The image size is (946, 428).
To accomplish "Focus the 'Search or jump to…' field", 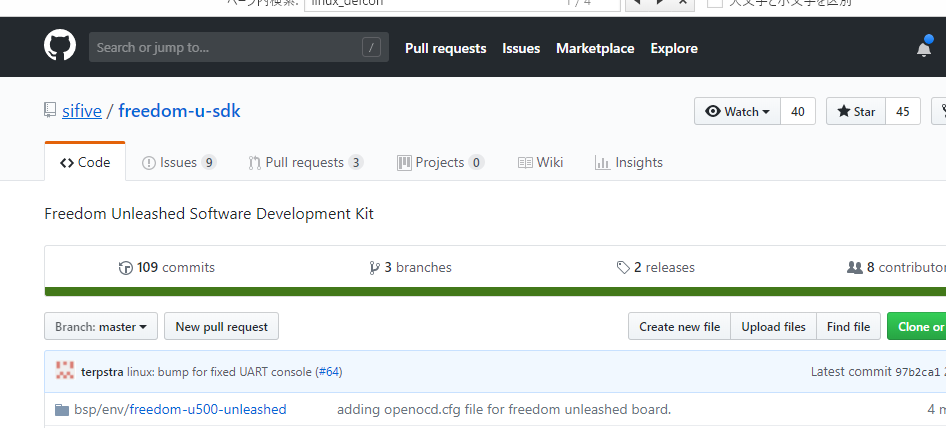I will click(238, 47).
